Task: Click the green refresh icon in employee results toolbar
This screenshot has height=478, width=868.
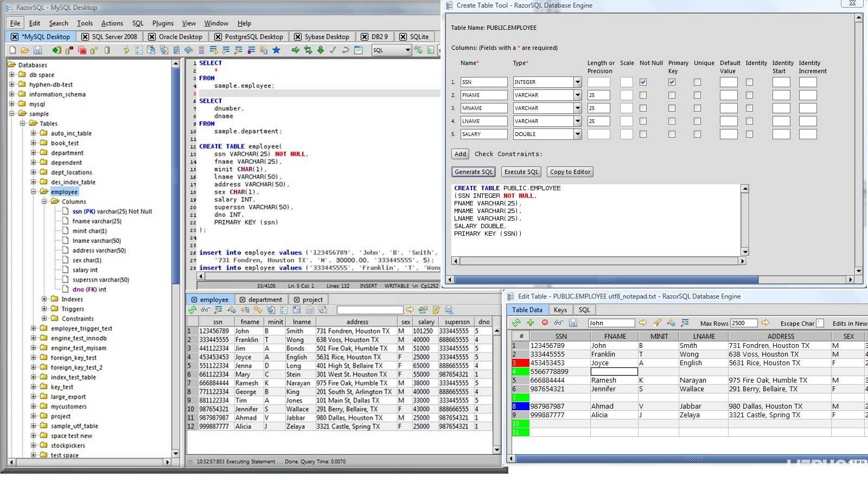Action: click(193, 310)
